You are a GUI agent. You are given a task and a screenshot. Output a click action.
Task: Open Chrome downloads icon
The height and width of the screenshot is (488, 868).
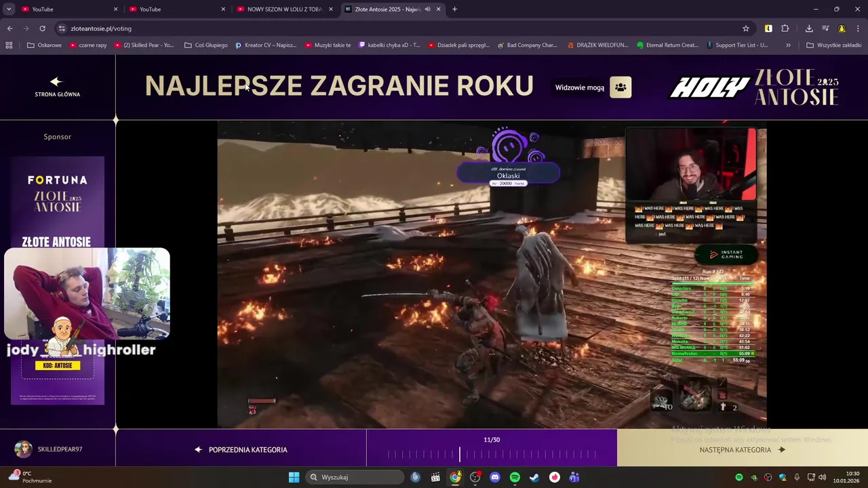click(x=809, y=28)
